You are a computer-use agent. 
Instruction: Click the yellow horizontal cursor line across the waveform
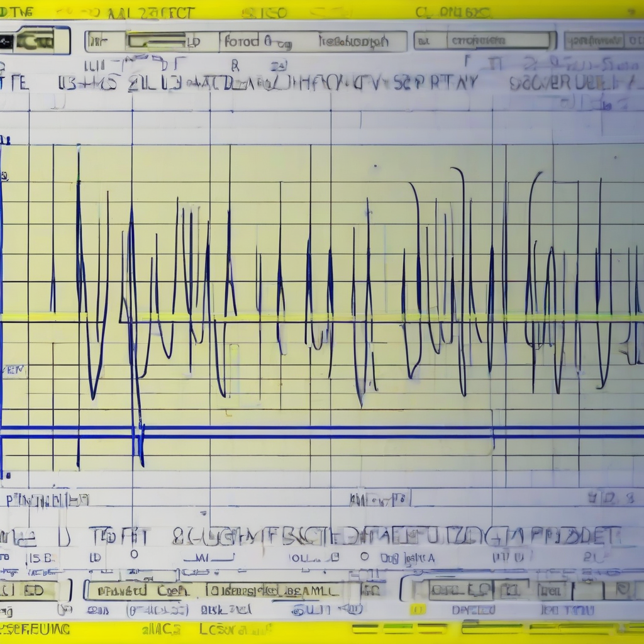(x=322, y=317)
